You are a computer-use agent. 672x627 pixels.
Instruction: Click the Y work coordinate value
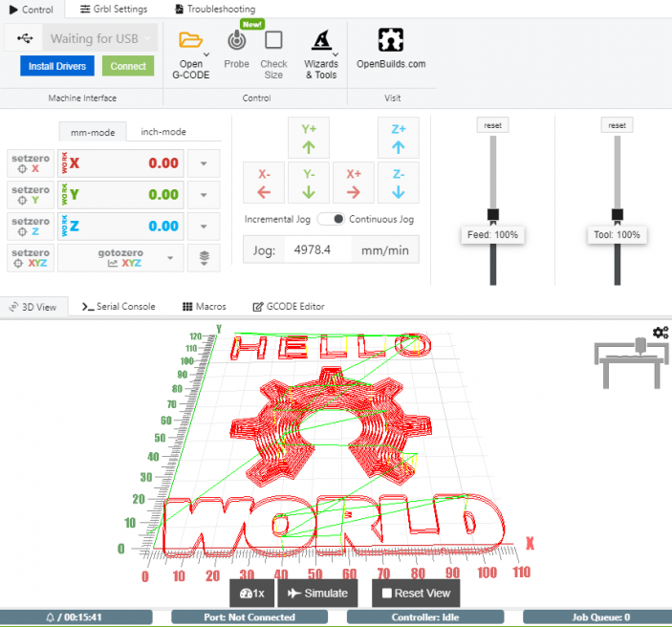coord(163,195)
